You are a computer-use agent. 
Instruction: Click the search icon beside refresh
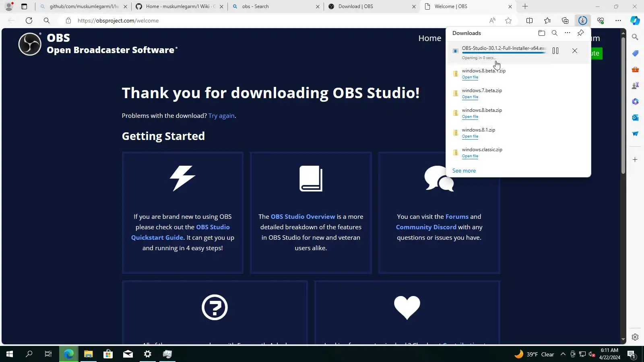pos(47,21)
